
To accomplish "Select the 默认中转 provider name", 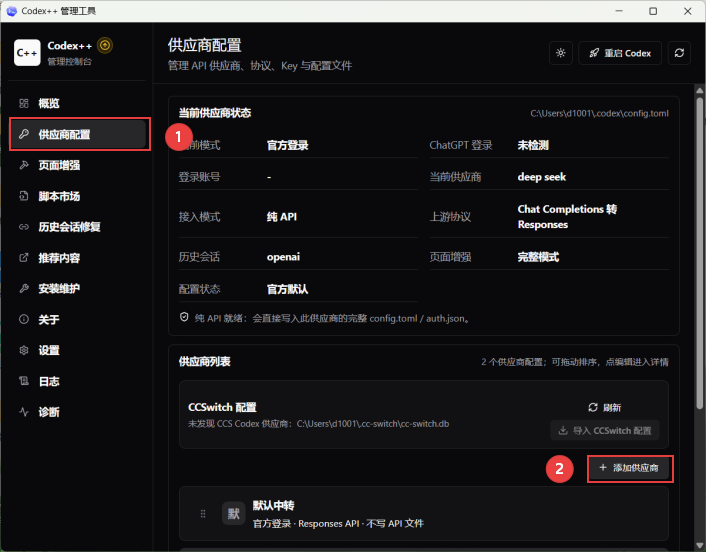I will tap(273, 506).
